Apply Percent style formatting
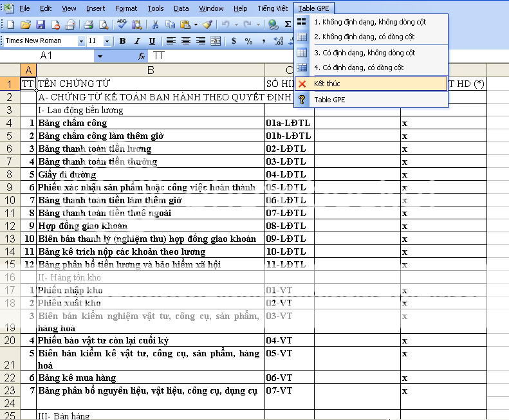509x420 pixels. pos(248,41)
